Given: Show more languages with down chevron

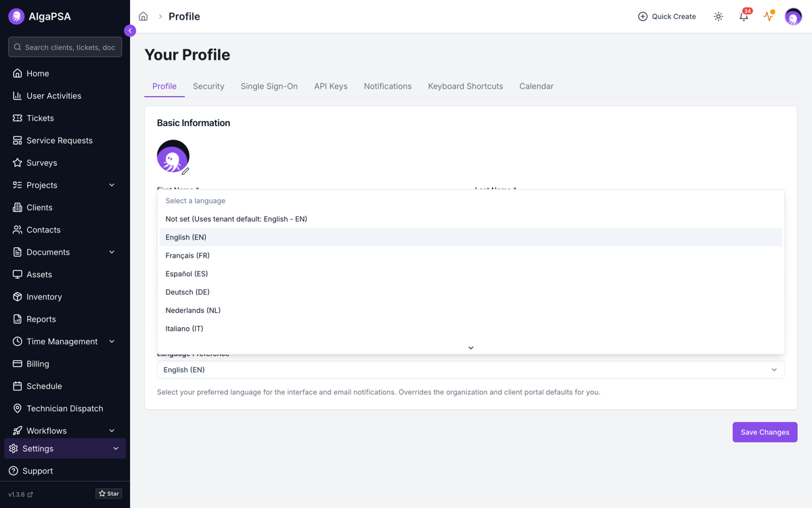Looking at the screenshot, I should [471, 347].
